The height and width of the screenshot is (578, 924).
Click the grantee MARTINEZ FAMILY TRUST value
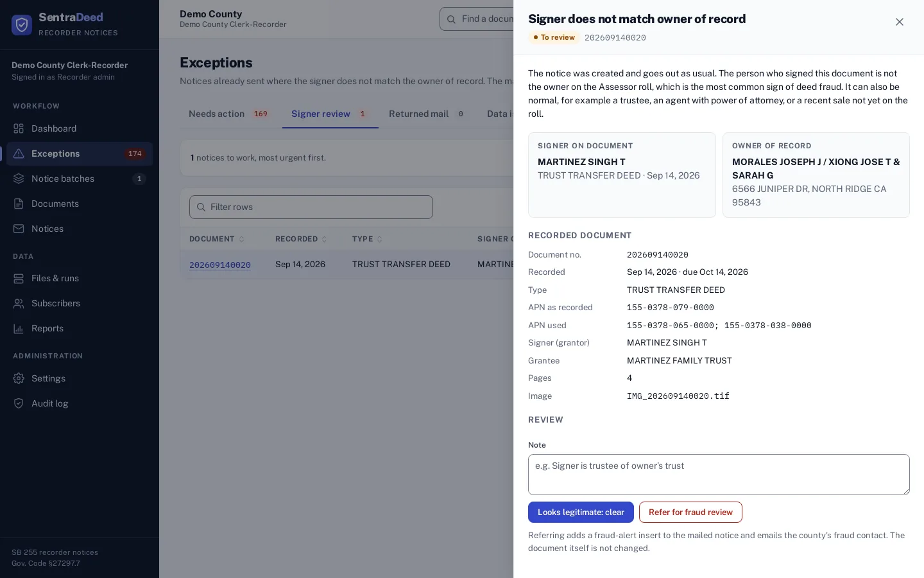click(680, 361)
